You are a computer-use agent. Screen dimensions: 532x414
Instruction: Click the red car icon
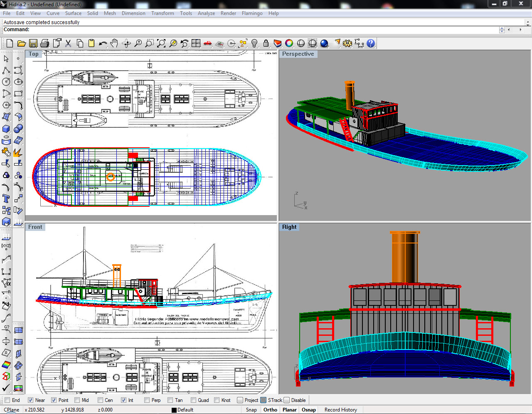(x=208, y=43)
